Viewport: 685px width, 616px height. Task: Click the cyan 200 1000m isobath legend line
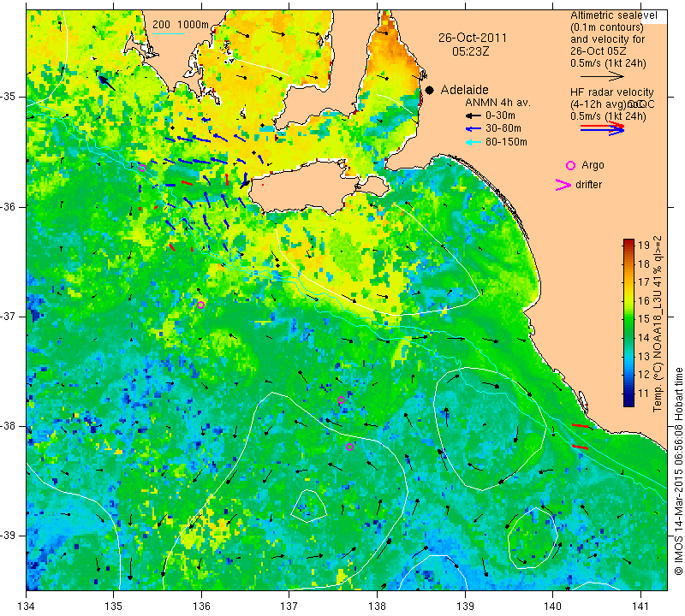(169, 33)
